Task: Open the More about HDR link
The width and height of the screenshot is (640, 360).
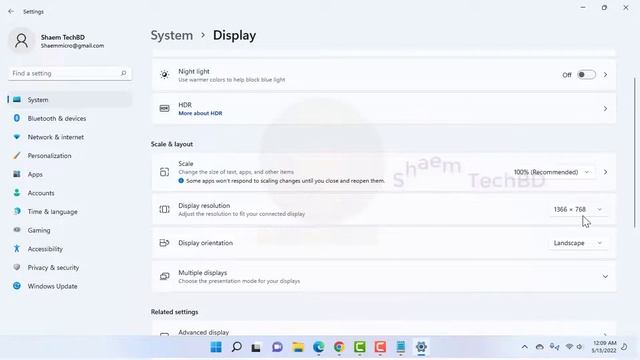Action: click(200, 113)
